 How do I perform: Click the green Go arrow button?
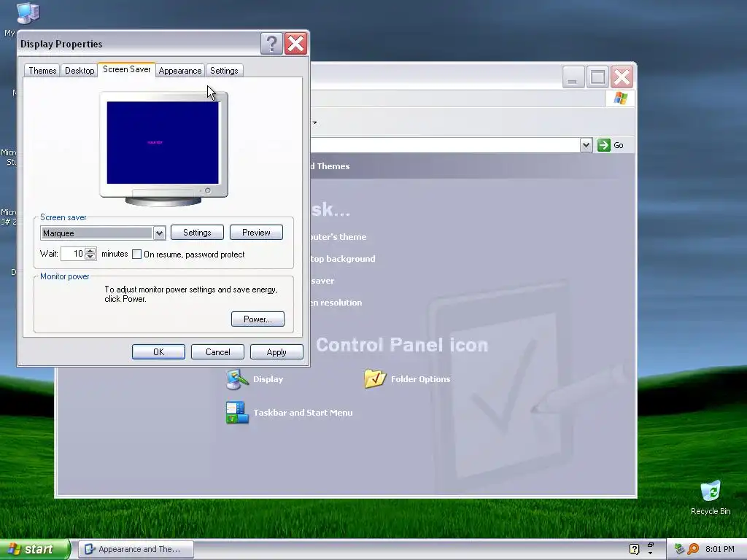pyautogui.click(x=603, y=145)
